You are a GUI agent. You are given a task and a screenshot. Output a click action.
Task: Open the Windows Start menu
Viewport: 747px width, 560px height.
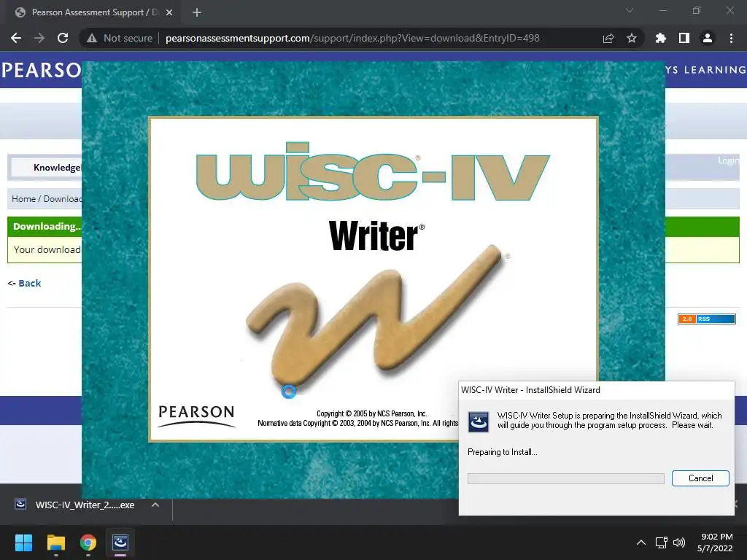click(x=23, y=542)
